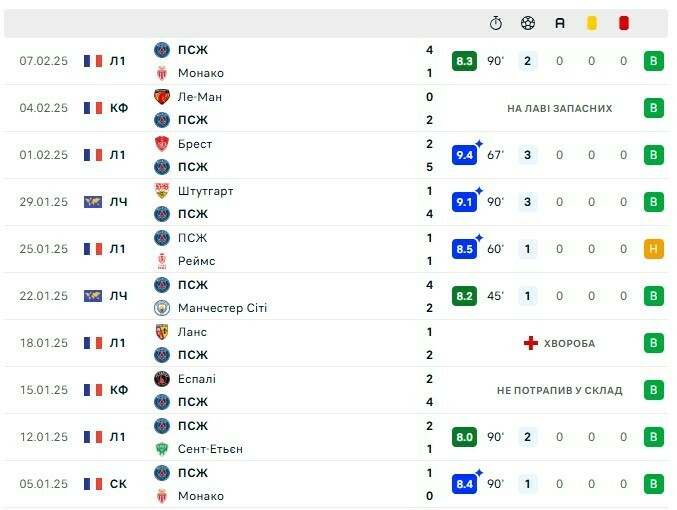
Task: Click the minutes played stopwatch icon
Action: point(496,23)
